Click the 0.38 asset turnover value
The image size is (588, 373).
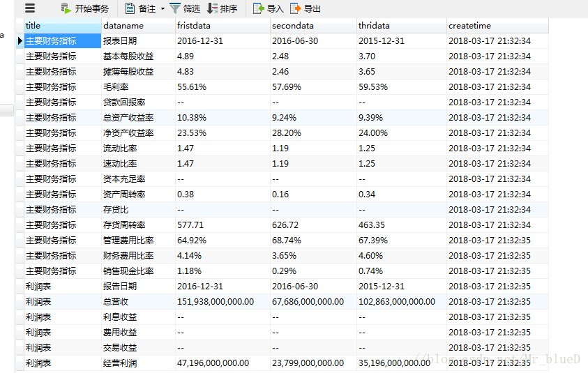click(223, 195)
